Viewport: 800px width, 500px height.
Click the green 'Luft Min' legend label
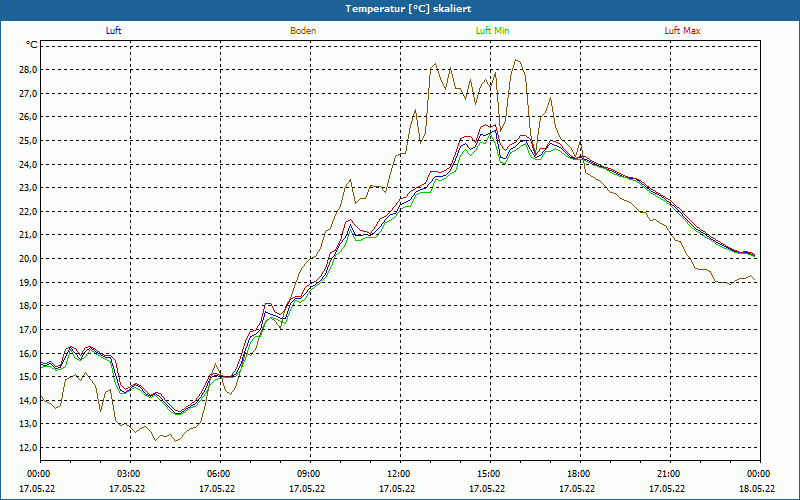click(492, 31)
